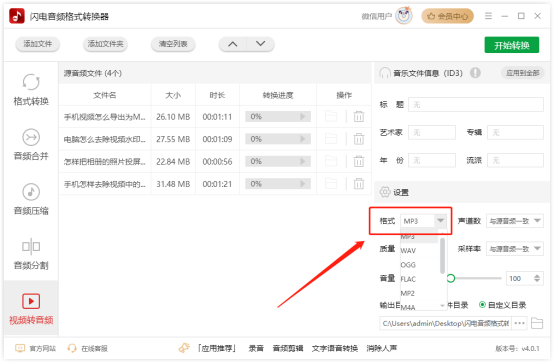554x363 pixels.
Task: Open the 在线客服 online support link
Action: (x=88, y=349)
